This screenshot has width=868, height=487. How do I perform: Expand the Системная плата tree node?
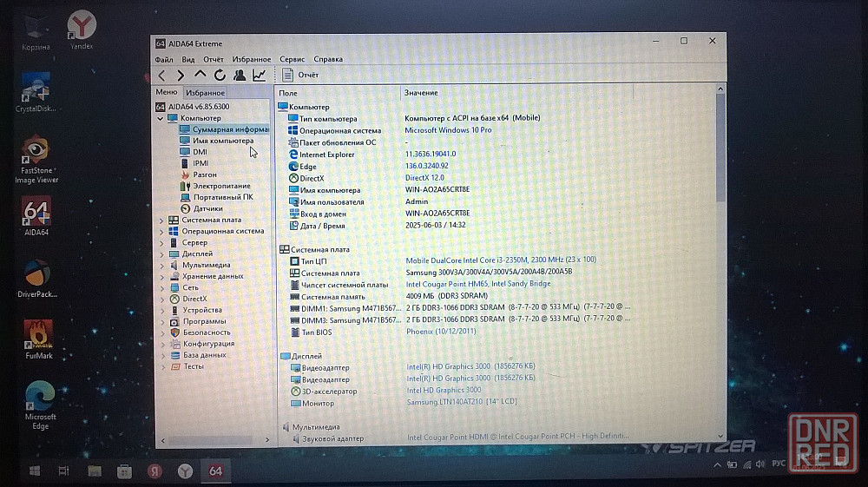point(161,220)
